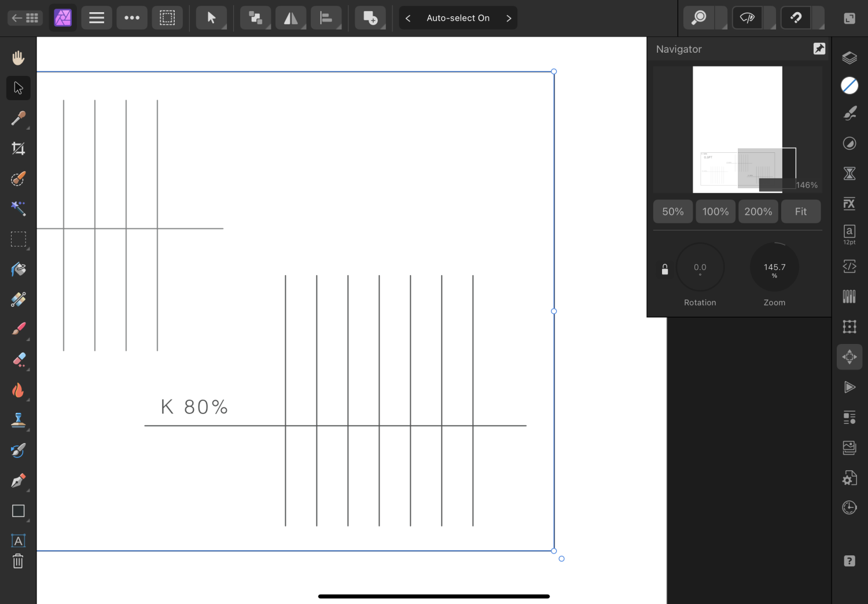Set zoom to 200%
This screenshot has height=604, width=868.
[x=758, y=211]
